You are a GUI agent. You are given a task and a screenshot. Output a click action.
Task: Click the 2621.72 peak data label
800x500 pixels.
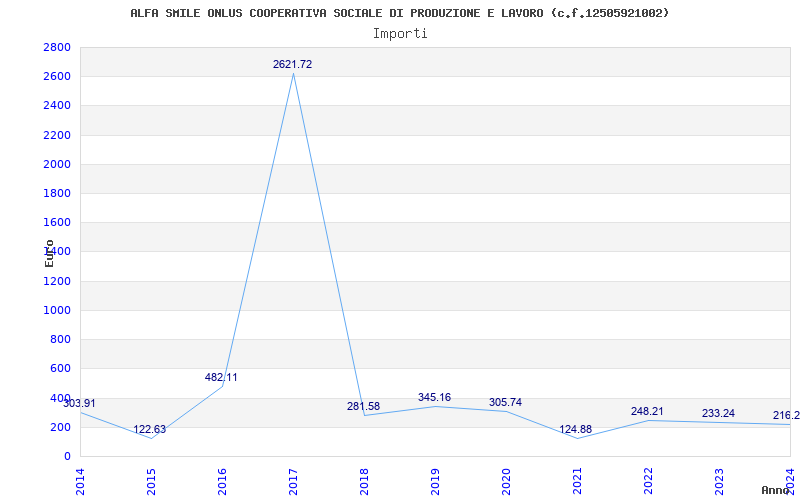[292, 64]
